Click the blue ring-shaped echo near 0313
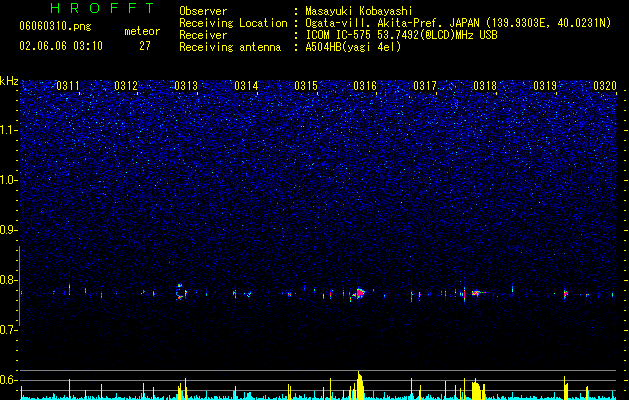 pos(180,292)
